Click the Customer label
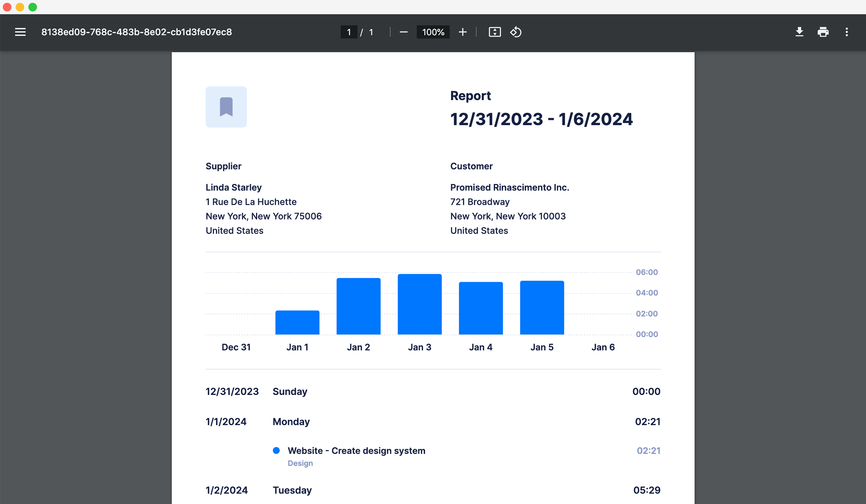The width and height of the screenshot is (866, 504). [471, 166]
